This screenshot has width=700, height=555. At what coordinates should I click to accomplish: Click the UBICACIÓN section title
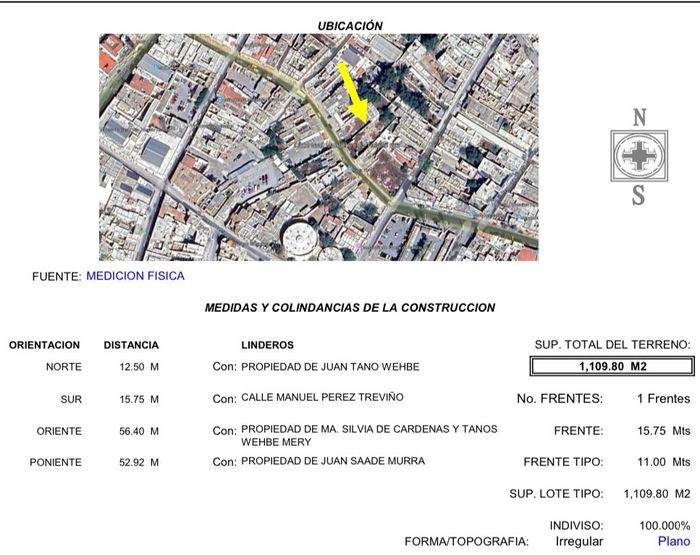pos(350,26)
